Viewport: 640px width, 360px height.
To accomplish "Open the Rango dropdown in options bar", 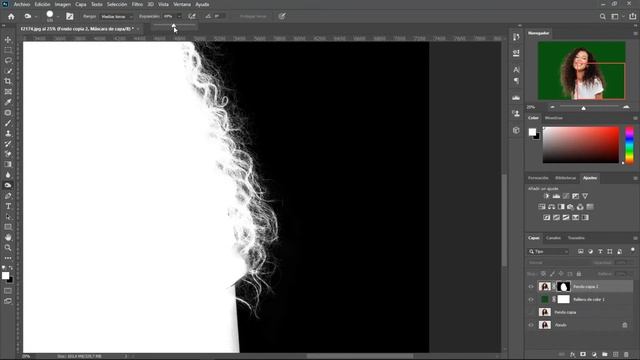I will tap(117, 17).
